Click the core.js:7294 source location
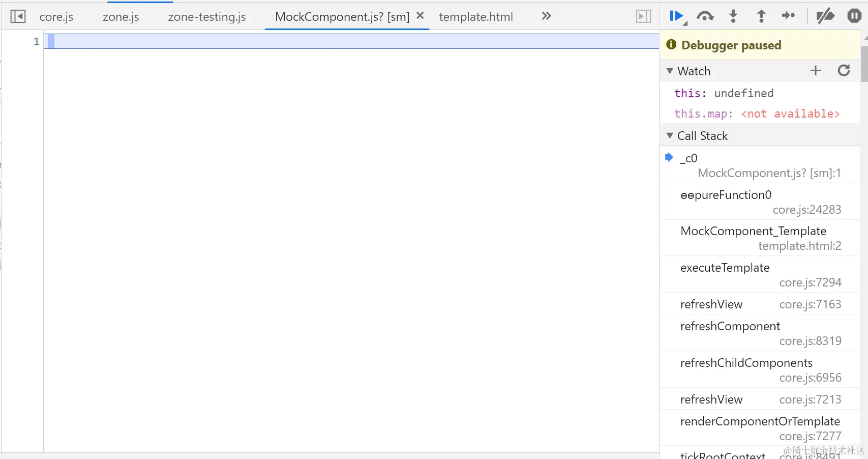The height and width of the screenshot is (459, 868). (811, 282)
